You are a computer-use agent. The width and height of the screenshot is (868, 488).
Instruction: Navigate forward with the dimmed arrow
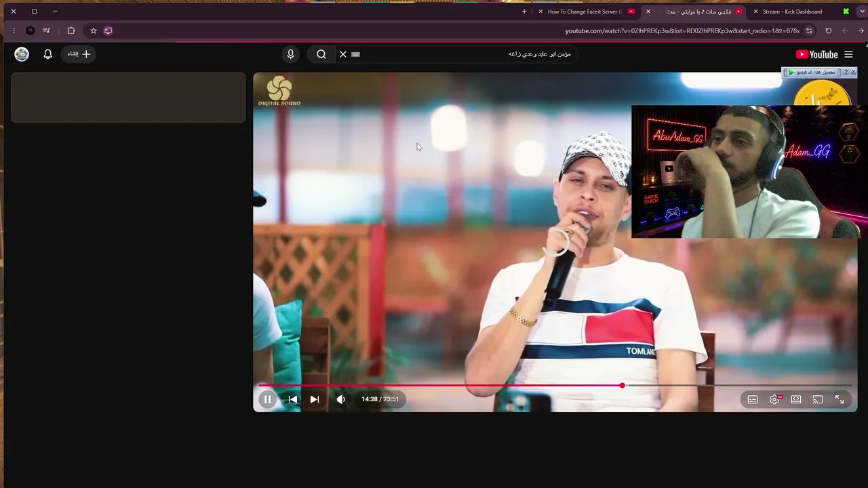845,30
